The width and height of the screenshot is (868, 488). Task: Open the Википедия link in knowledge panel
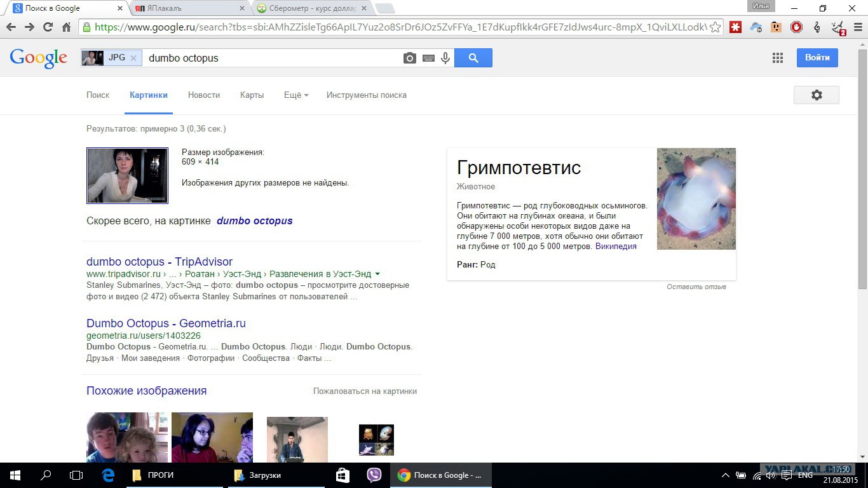(616, 247)
